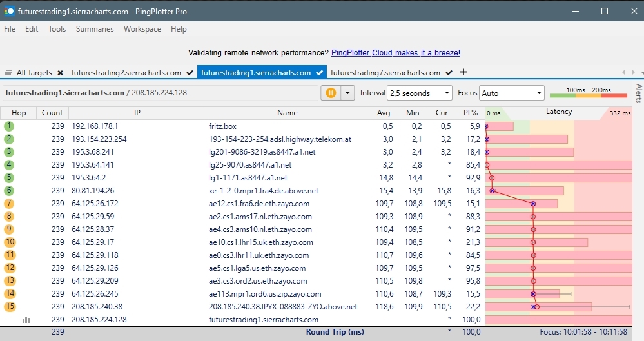Select the fritz.box hop name
The height and width of the screenshot is (341, 644).
[222, 126]
